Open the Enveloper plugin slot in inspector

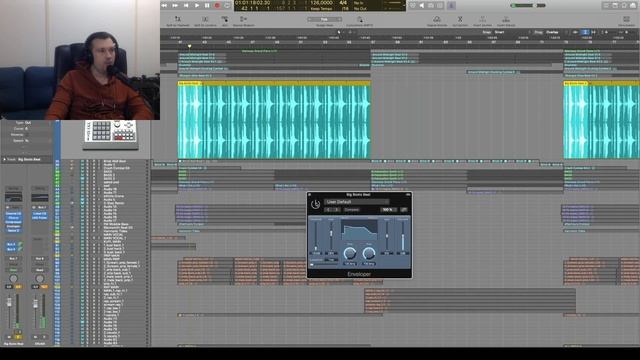13,226
